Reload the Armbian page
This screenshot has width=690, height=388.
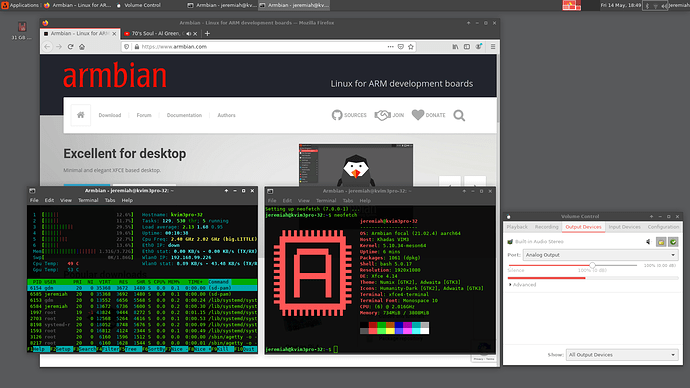coord(70,47)
